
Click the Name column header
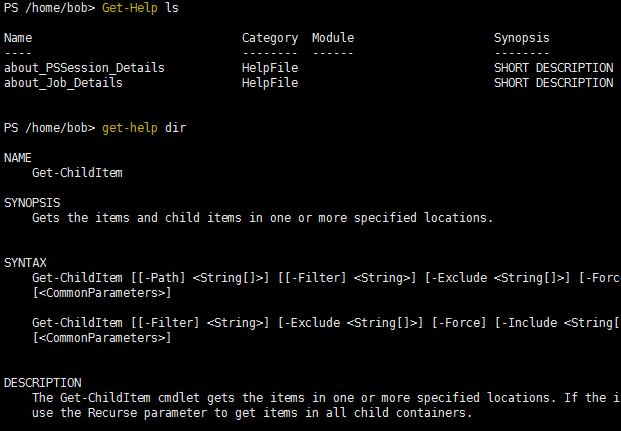[18, 38]
